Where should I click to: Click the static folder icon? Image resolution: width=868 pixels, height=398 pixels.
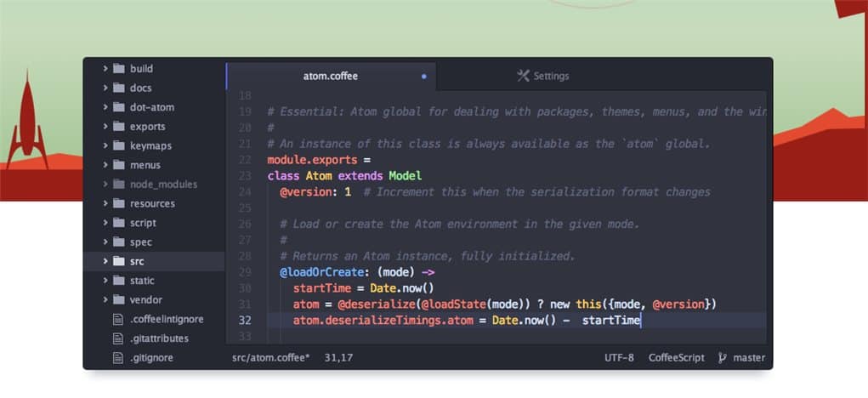118,281
